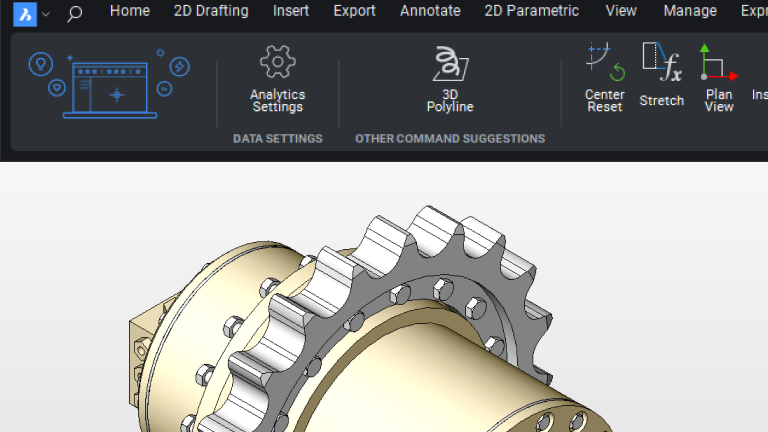Launch the 3D Polyline command

click(450, 78)
